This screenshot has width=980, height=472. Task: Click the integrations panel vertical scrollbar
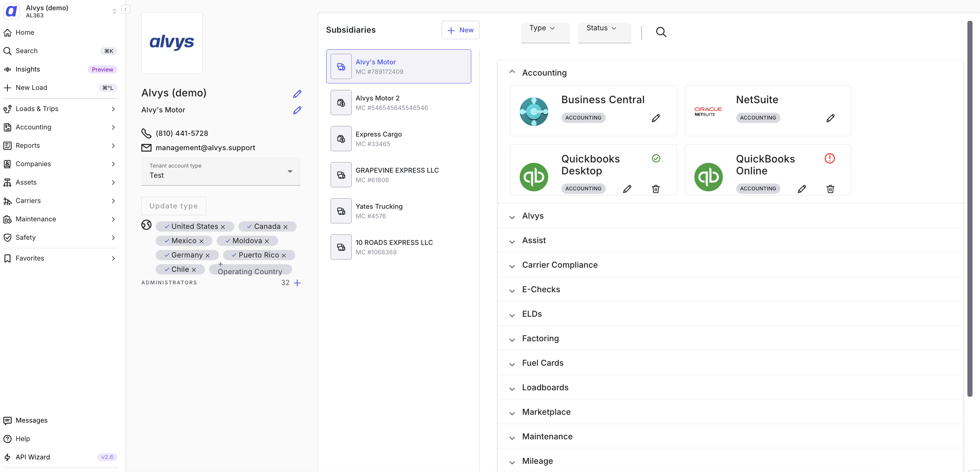[970, 208]
